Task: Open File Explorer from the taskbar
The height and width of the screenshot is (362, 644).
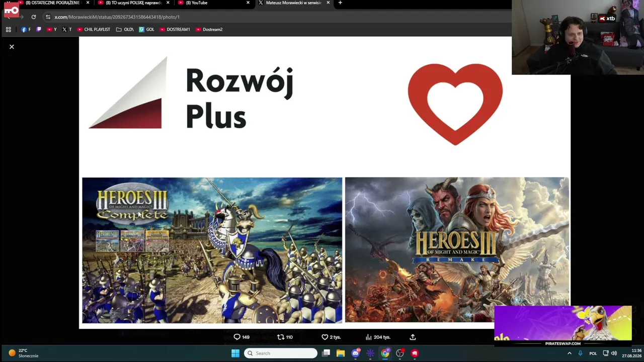Action: 341,353
